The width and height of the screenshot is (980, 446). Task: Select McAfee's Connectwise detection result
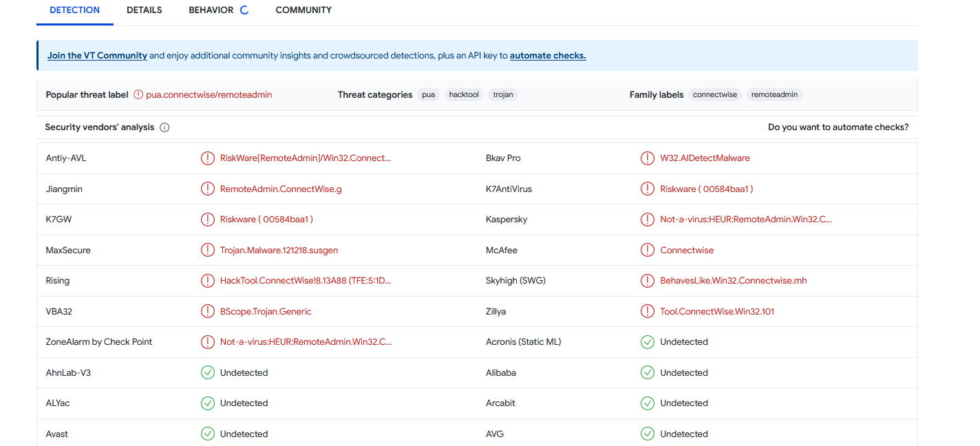coord(687,251)
